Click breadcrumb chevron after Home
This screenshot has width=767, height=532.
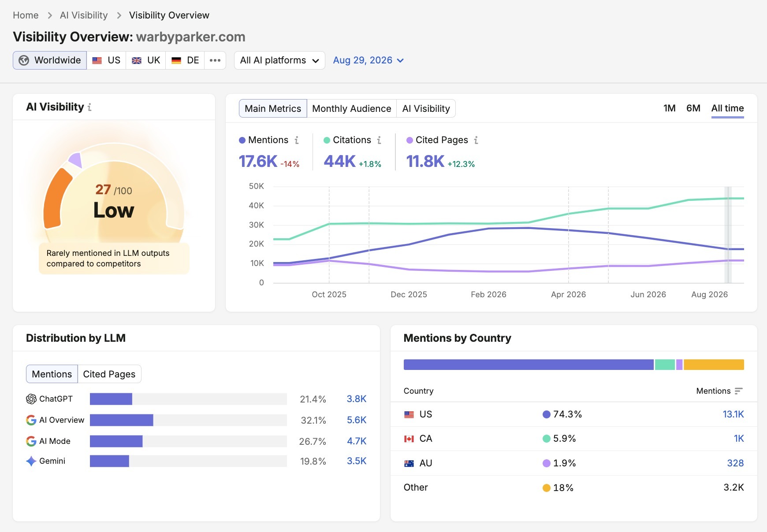tap(50, 15)
